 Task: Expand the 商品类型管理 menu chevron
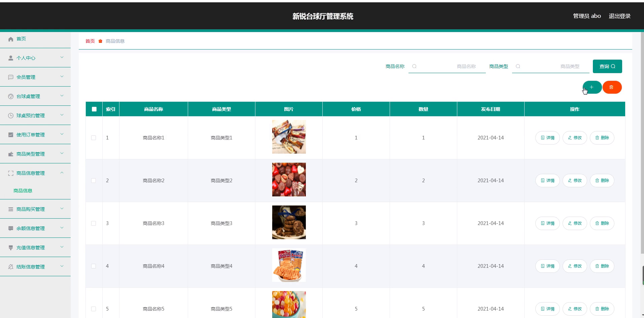(x=62, y=154)
